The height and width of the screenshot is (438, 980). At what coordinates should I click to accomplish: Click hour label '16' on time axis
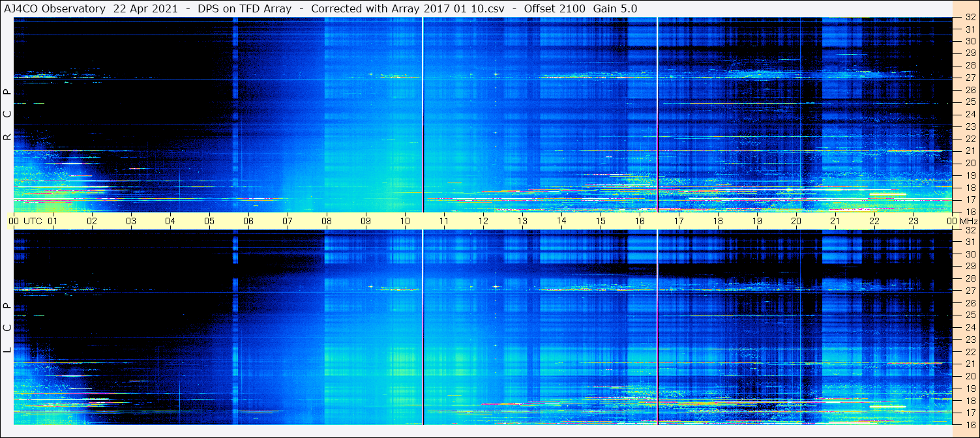tap(640, 221)
